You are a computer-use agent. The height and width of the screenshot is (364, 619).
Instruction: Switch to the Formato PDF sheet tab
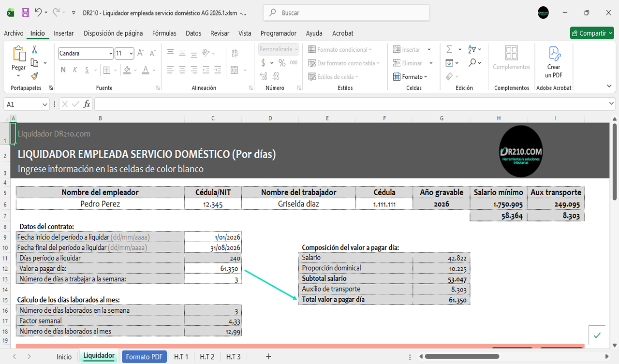pos(144,357)
